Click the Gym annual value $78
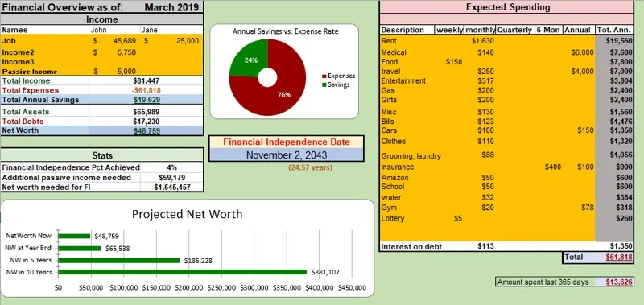The width and height of the screenshot is (644, 305). tap(588, 208)
